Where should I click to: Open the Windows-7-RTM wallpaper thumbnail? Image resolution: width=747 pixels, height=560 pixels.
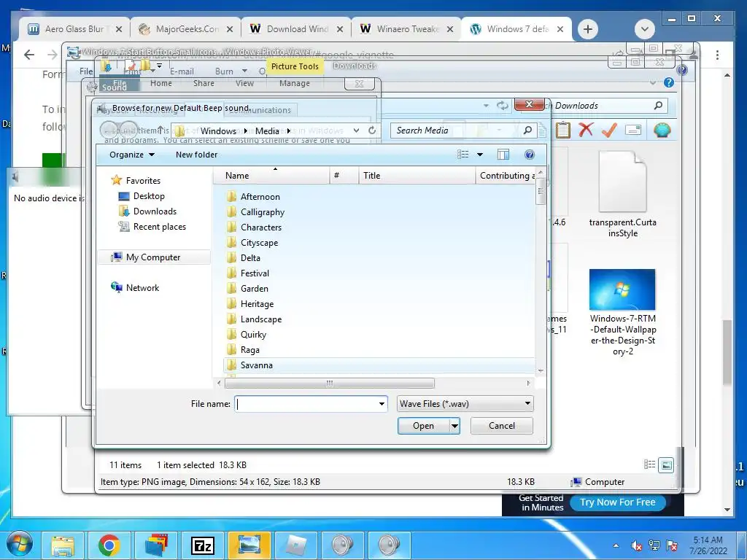point(622,289)
